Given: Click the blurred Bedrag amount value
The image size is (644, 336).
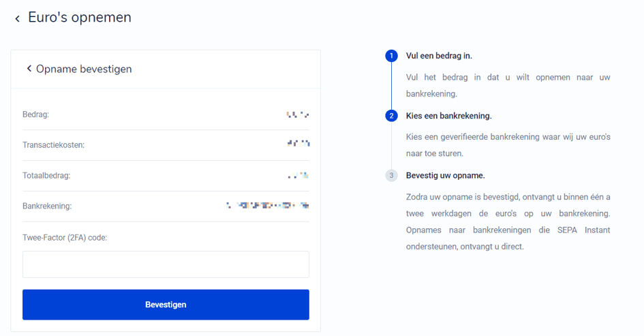Looking at the screenshot, I should tap(298, 114).
